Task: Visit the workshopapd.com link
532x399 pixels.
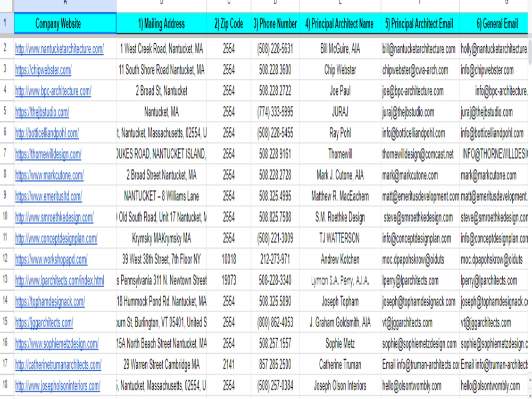Action: click(51, 260)
